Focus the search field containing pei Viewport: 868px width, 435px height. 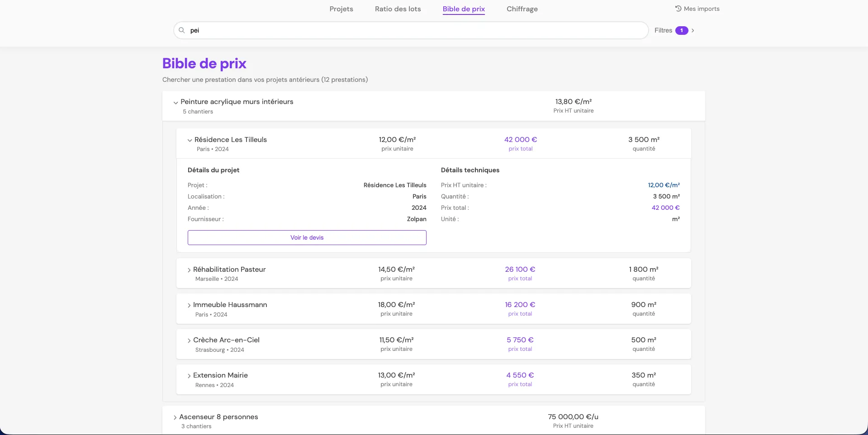[411, 30]
